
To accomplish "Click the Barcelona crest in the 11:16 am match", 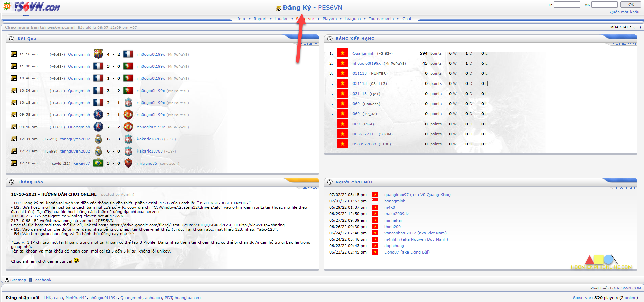I will click(x=98, y=54).
